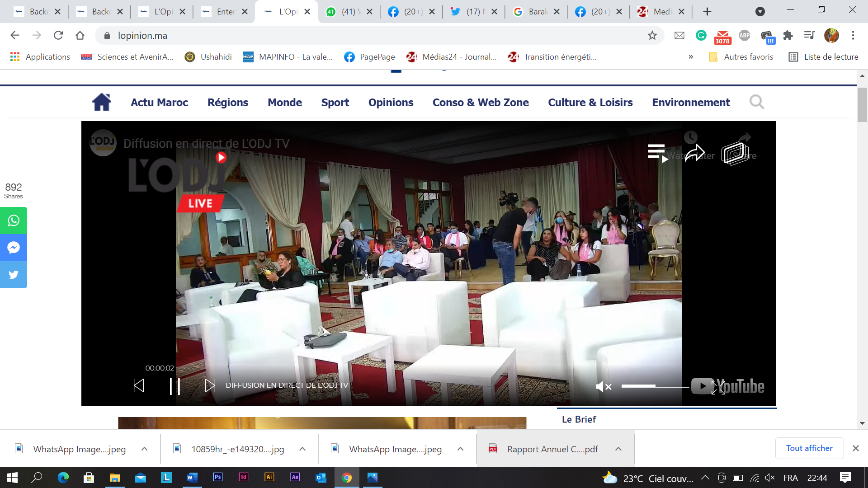868x488 pixels.
Task: Adjust the video volume slider
Action: [655, 386]
